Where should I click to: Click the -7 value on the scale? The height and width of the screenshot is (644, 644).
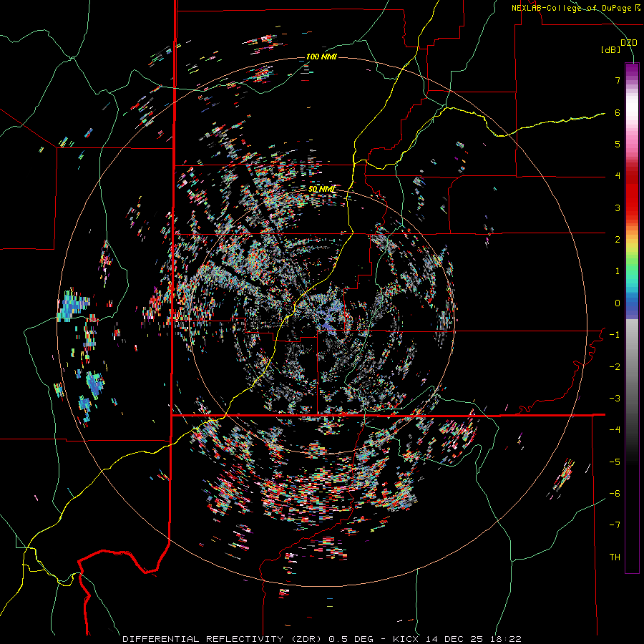615,525
